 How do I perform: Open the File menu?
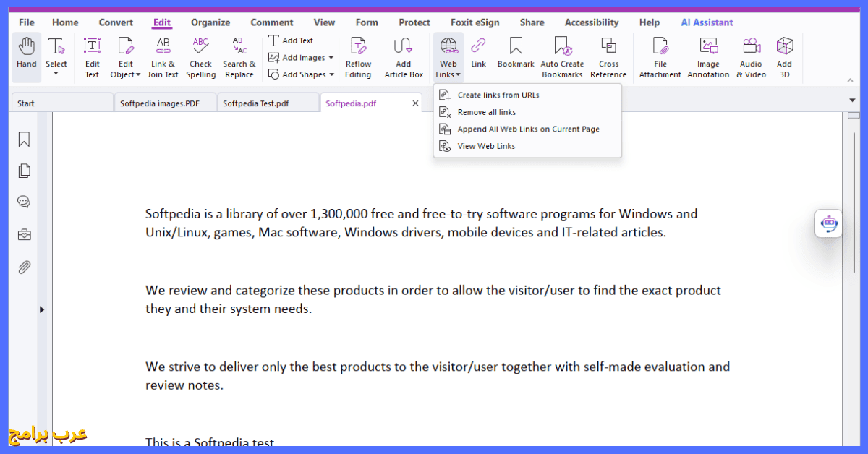coord(27,22)
